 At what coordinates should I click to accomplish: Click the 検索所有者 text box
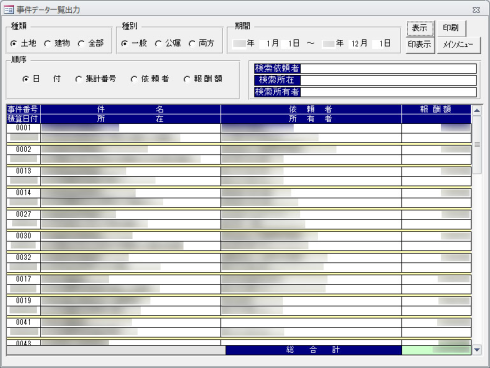point(388,92)
